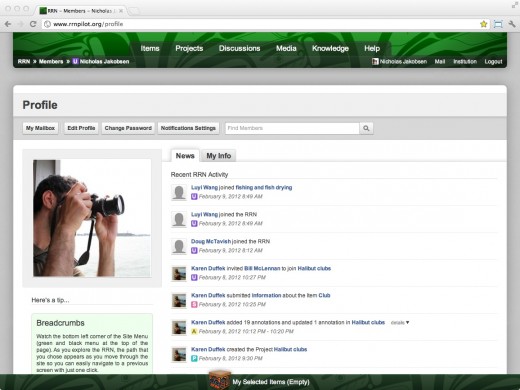Click avatar for Doug McTavish joined the RRN
Screen dimensions: 520x390
(179, 246)
